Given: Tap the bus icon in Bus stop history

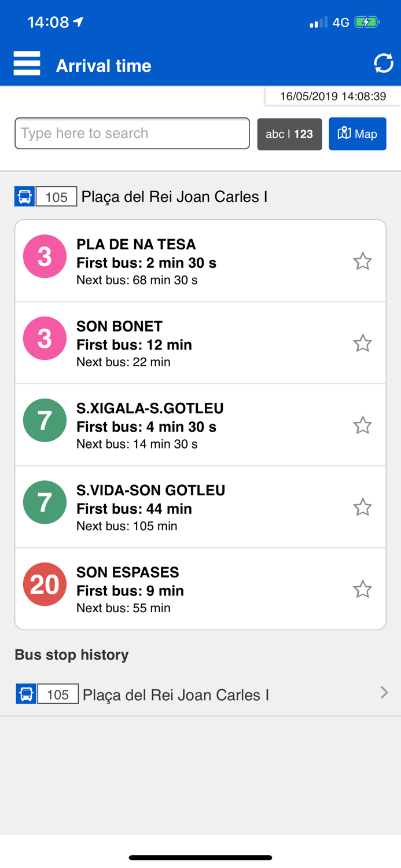Looking at the screenshot, I should [26, 694].
